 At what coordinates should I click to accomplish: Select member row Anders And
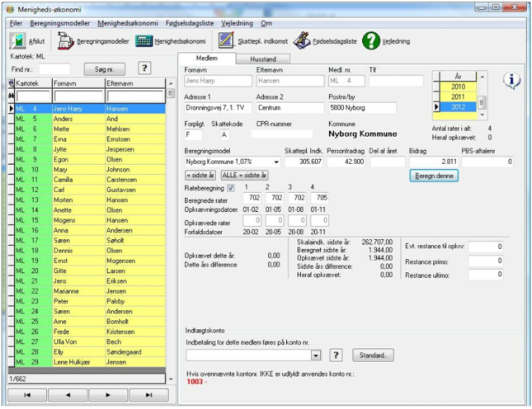tap(90, 119)
